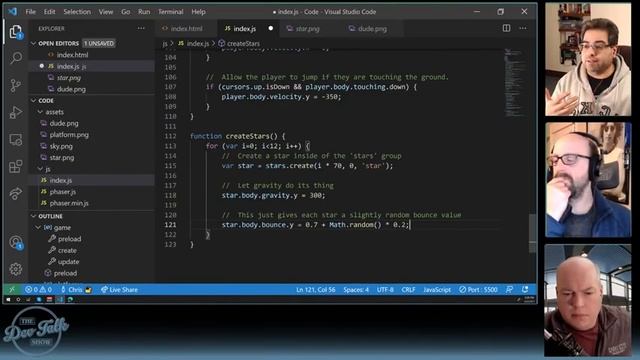Click the Chris user status item

click(x=76, y=289)
